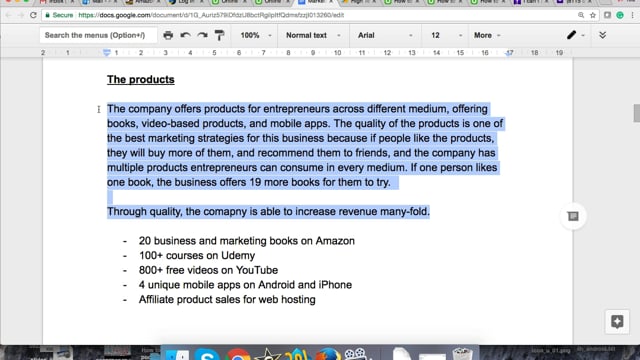The image size is (640, 360).
Task: Open the Grammarly green extension icon
Action: 620,15
